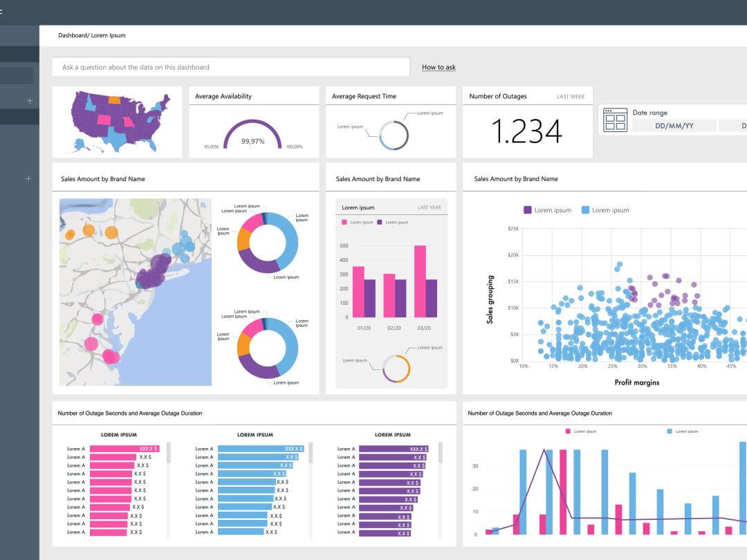Image resolution: width=747 pixels, height=560 pixels.
Task: Click the DD/MM/YY start date field
Action: [x=674, y=126]
